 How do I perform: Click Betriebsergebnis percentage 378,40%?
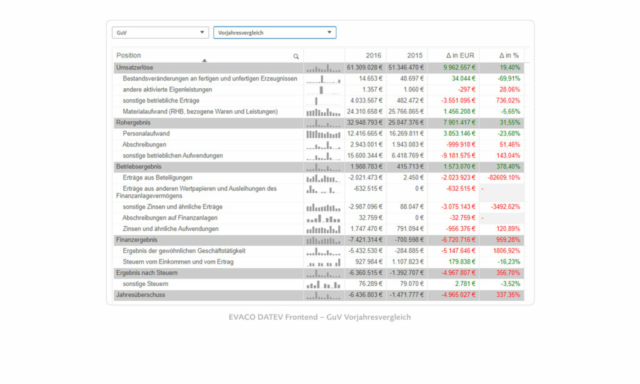(x=508, y=167)
